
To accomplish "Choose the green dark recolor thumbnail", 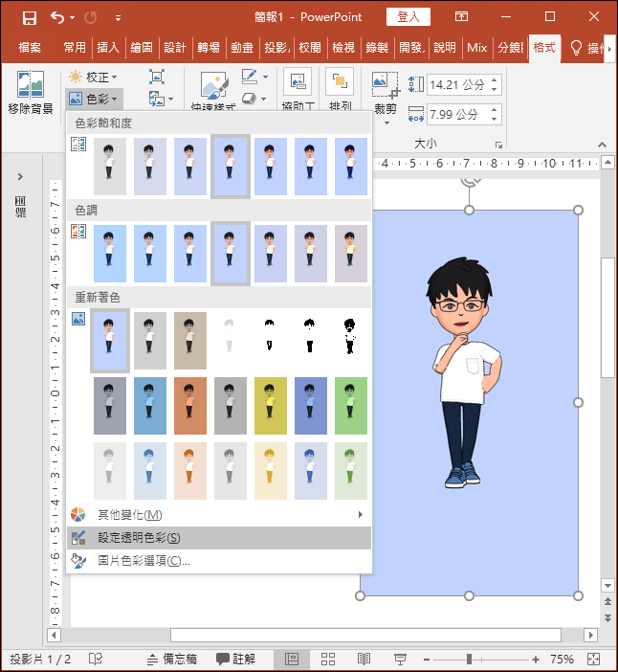I will point(351,406).
